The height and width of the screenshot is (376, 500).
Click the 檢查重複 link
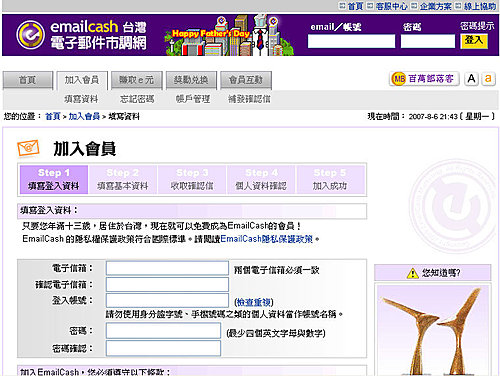point(254,302)
